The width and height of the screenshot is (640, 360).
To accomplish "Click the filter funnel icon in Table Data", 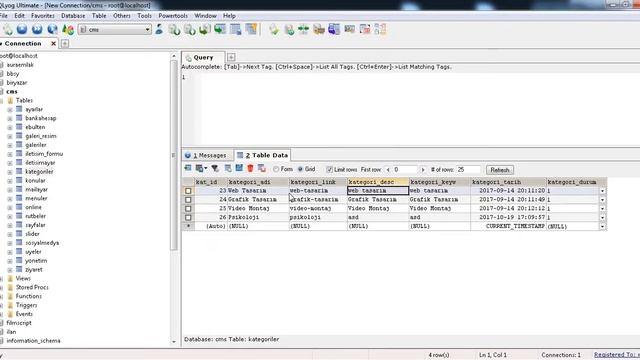I will click(x=215, y=168).
